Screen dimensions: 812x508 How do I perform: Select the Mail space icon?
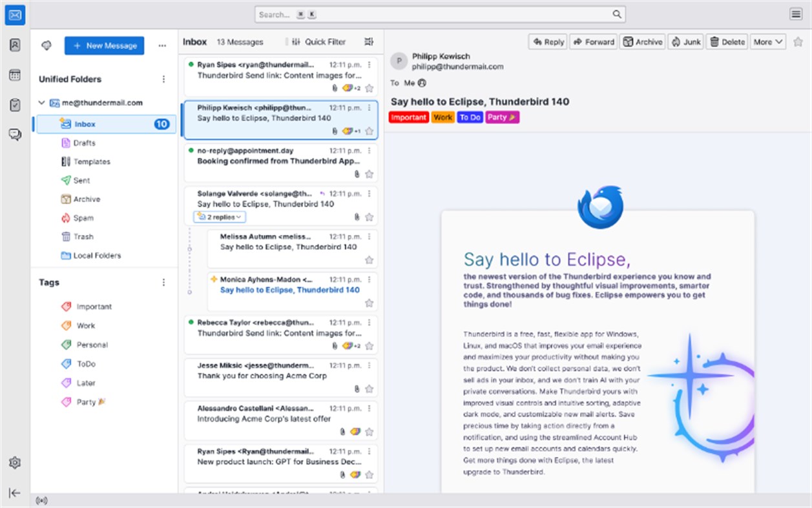tap(14, 14)
